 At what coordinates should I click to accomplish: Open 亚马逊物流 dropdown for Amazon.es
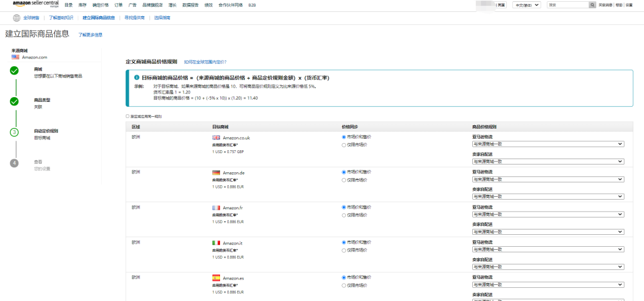coord(549,284)
